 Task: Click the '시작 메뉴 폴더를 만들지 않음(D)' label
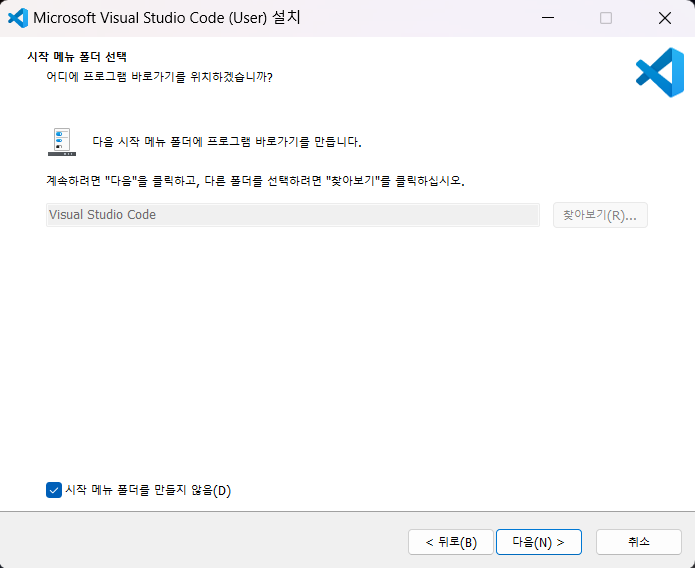pyautogui.click(x=148, y=490)
